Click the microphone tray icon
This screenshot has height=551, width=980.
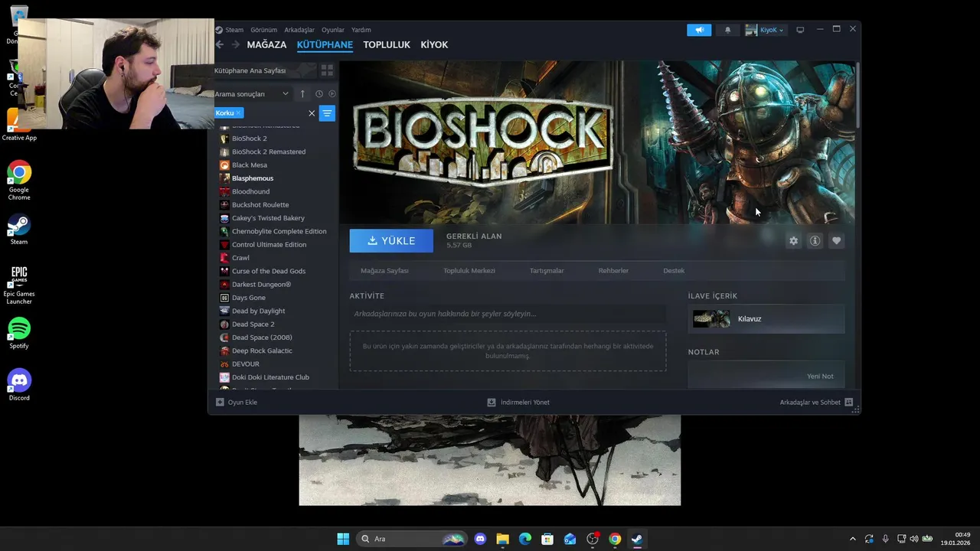click(885, 539)
